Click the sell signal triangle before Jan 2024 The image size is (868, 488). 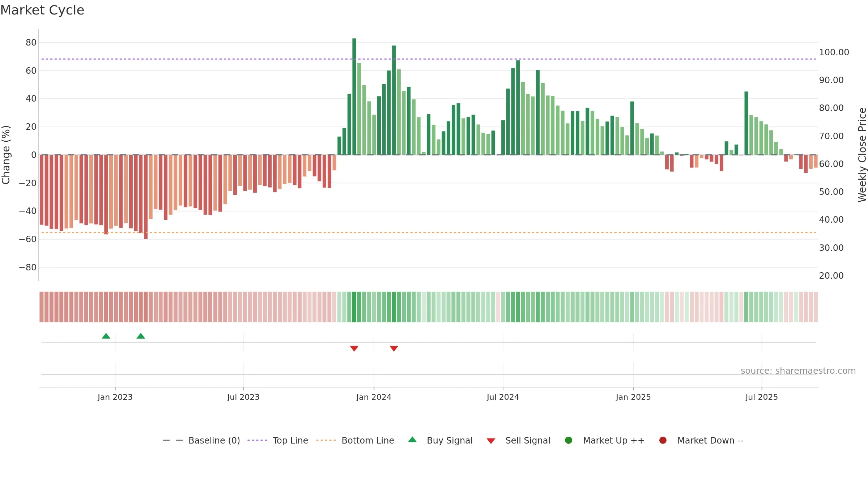click(354, 348)
